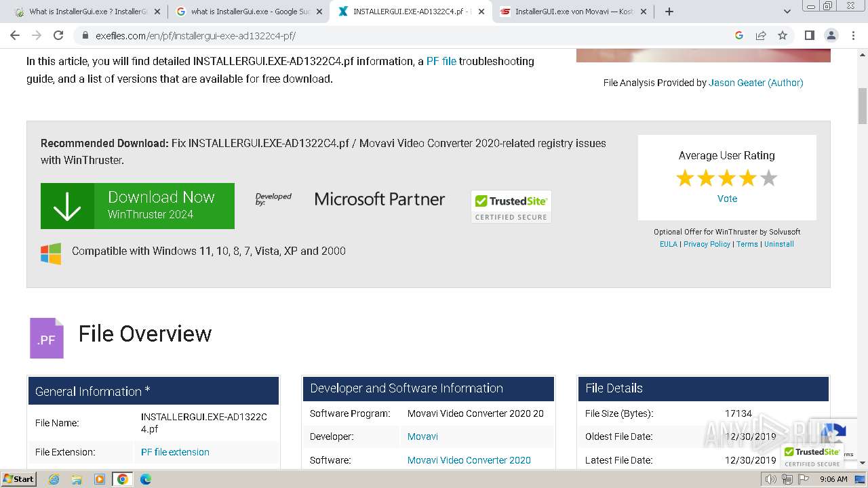View site information lock icon
The height and width of the screenshot is (488, 868).
point(85,36)
